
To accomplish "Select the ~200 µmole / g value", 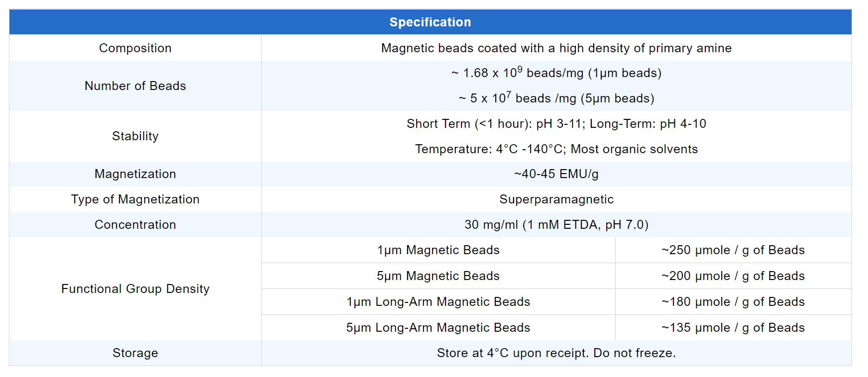I will pyautogui.click(x=733, y=276).
